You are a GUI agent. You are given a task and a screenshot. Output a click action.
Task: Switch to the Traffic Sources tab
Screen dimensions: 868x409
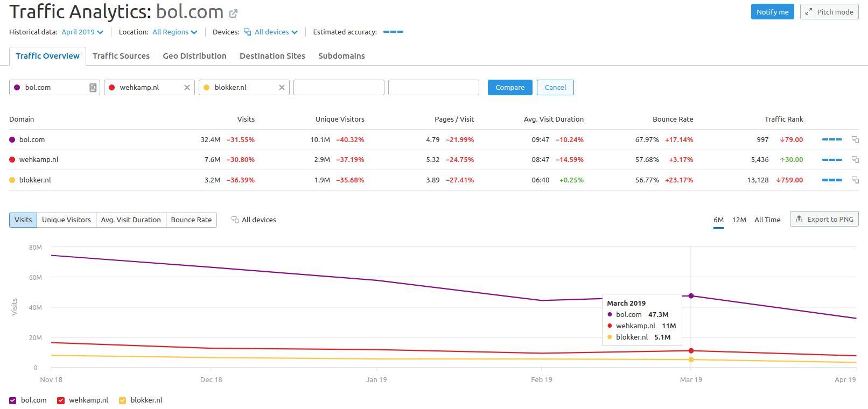[121, 56]
